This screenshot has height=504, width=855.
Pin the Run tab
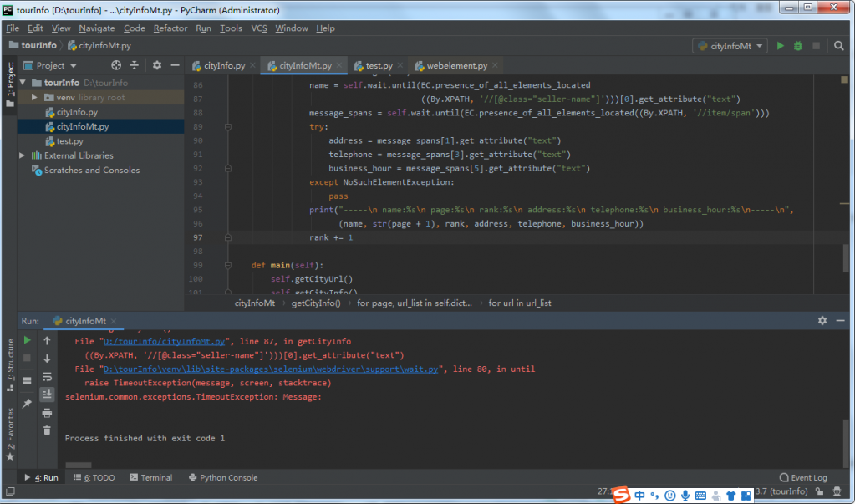(27, 403)
